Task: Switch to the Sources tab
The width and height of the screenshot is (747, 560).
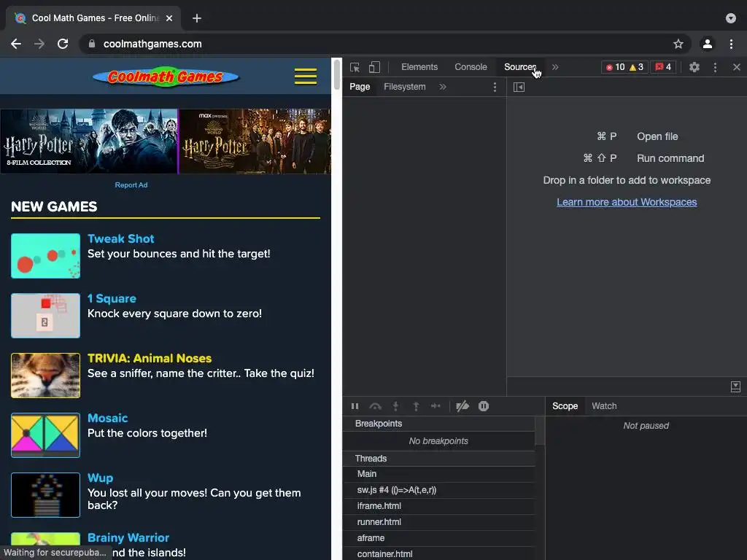Action: (x=520, y=67)
